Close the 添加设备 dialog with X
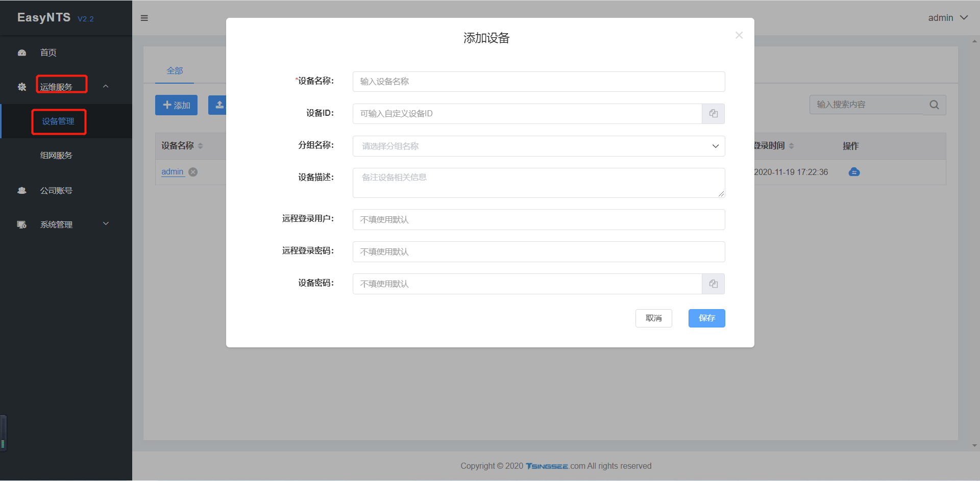The height and width of the screenshot is (481, 980). 739,35
